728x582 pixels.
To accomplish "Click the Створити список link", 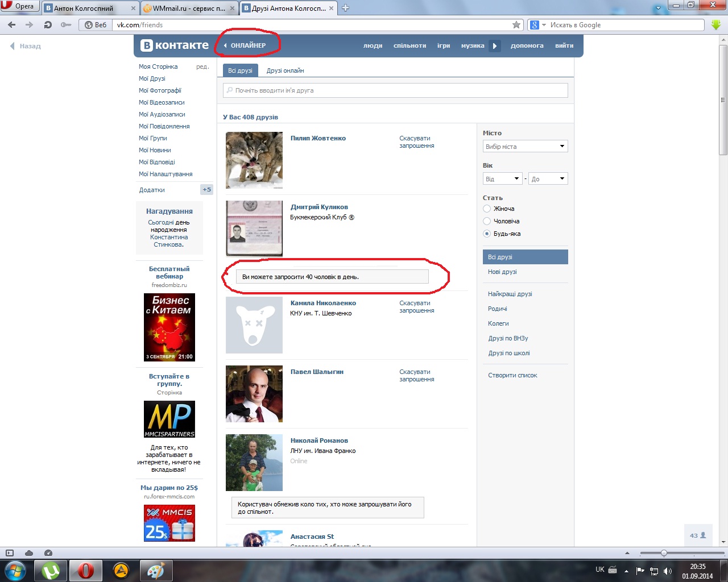I will pos(512,375).
